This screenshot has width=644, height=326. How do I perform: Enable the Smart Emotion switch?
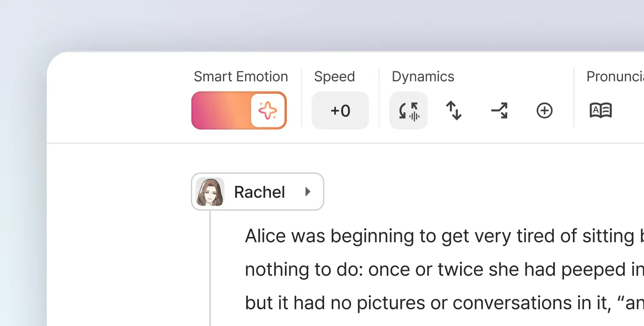[239, 110]
